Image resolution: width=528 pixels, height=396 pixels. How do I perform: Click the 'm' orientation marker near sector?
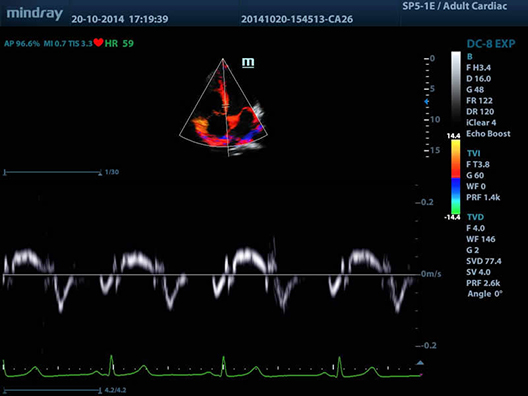pyautogui.click(x=248, y=63)
